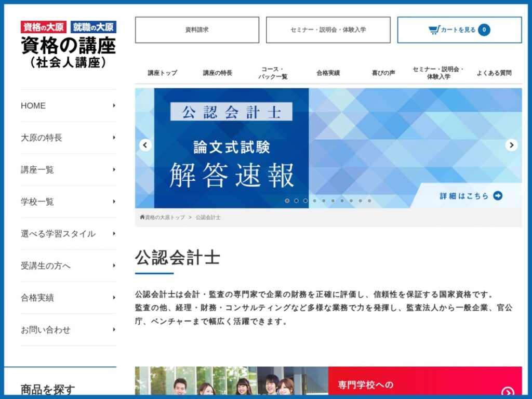Click the 資格の講座 (社会人講座) site title

69,52
